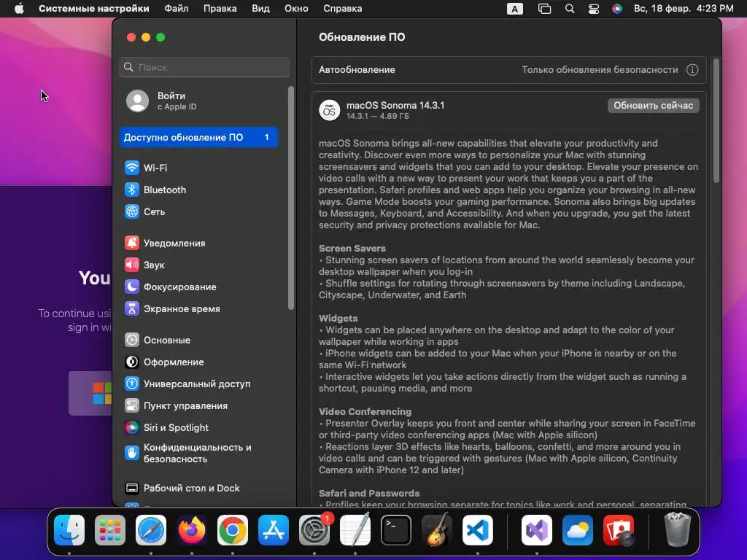
Task: Launch GarageBand from the Dock
Action: pyautogui.click(x=437, y=530)
